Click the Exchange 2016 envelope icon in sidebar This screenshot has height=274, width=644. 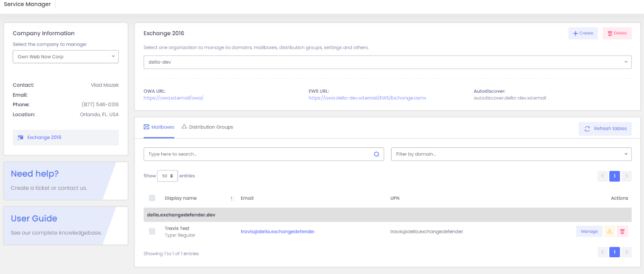[20, 137]
